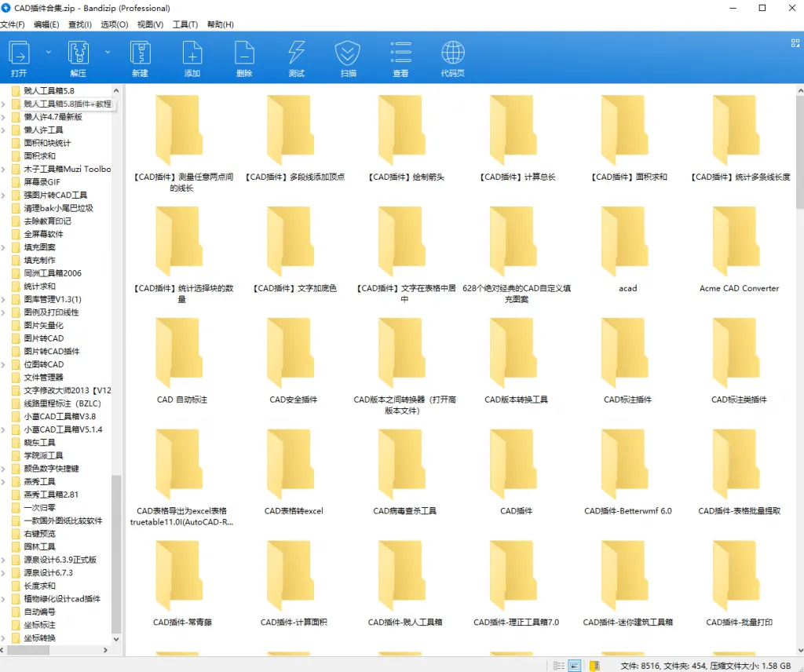Expand the 图库管理V1.3(1) tree node
This screenshot has width=804, height=672.
point(3,299)
